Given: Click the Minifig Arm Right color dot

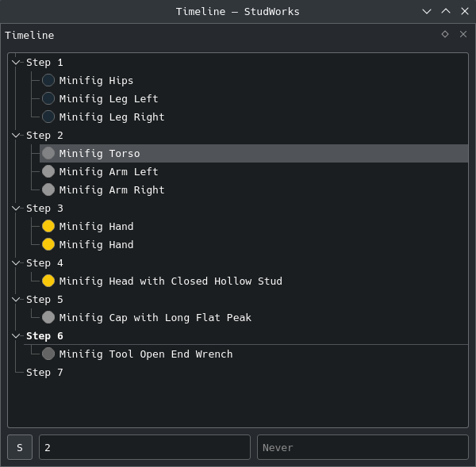Looking at the screenshot, I should [48, 189].
